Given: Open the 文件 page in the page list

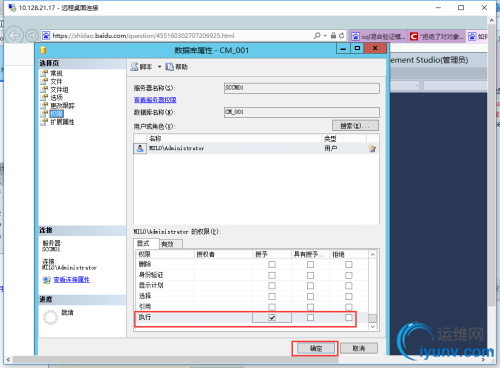Looking at the screenshot, I should (x=56, y=81).
